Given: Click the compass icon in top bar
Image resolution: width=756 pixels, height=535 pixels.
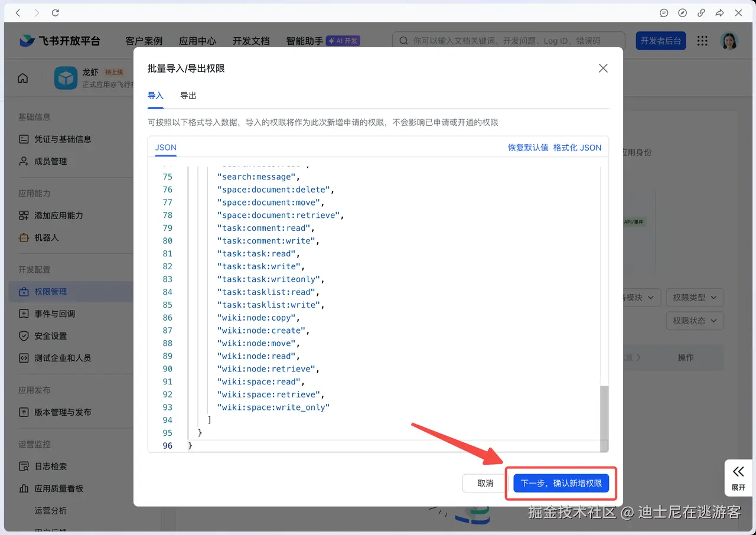Looking at the screenshot, I should point(683,12).
